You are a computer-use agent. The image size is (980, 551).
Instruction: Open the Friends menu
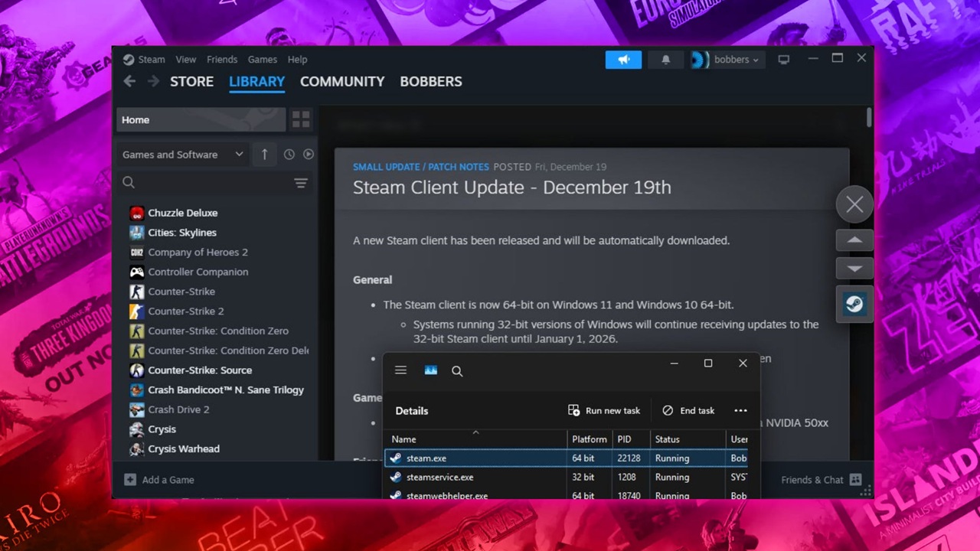tap(221, 60)
